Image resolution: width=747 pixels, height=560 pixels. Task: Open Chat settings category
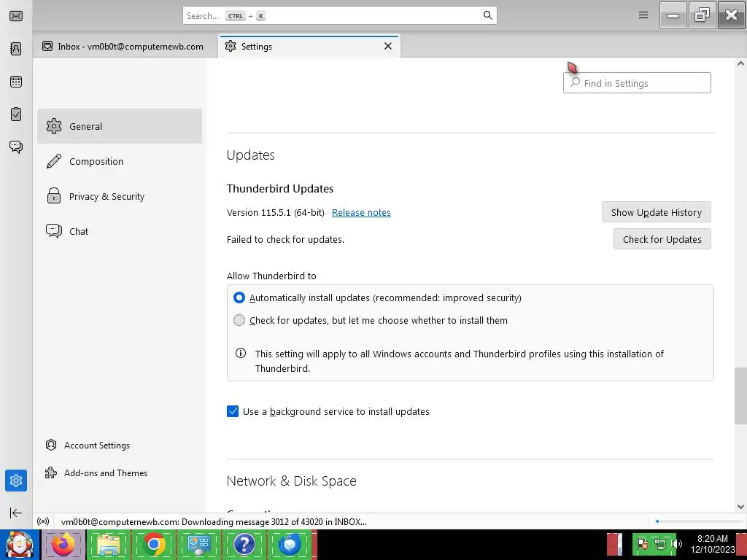point(120,231)
